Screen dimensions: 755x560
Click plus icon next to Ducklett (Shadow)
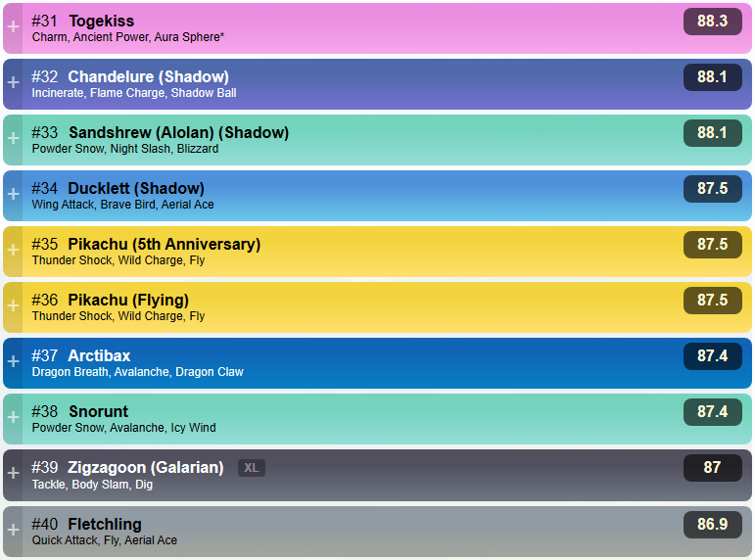14,195
